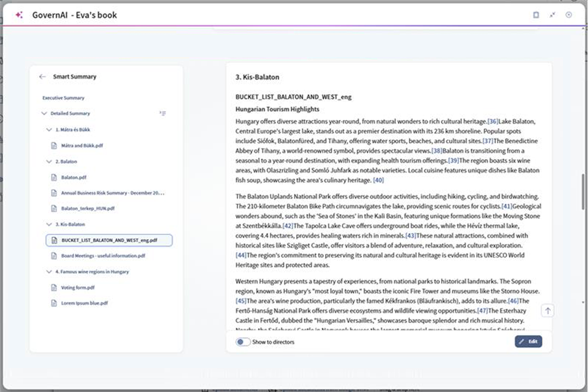Screen dimensions: 588x392
Task: Click the BUCKET_LIST_BALATON_AND_WEST_eng.pdf document icon
Action: tap(54, 240)
